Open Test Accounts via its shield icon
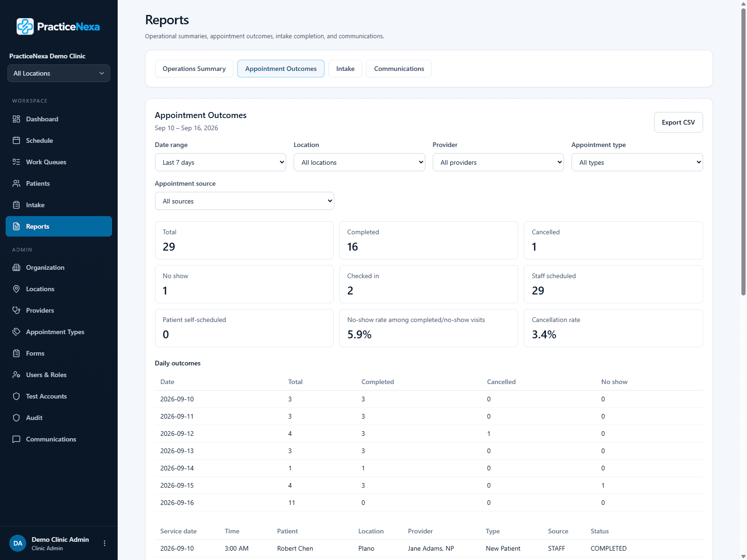Viewport: 747px width, 560px height. click(x=16, y=396)
